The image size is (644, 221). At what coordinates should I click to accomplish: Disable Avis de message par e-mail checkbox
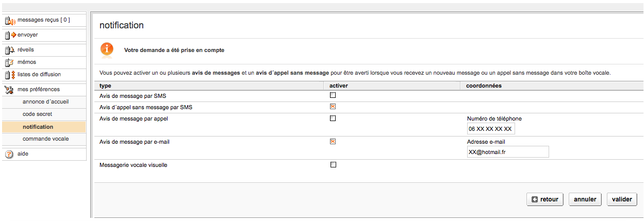[x=333, y=142]
